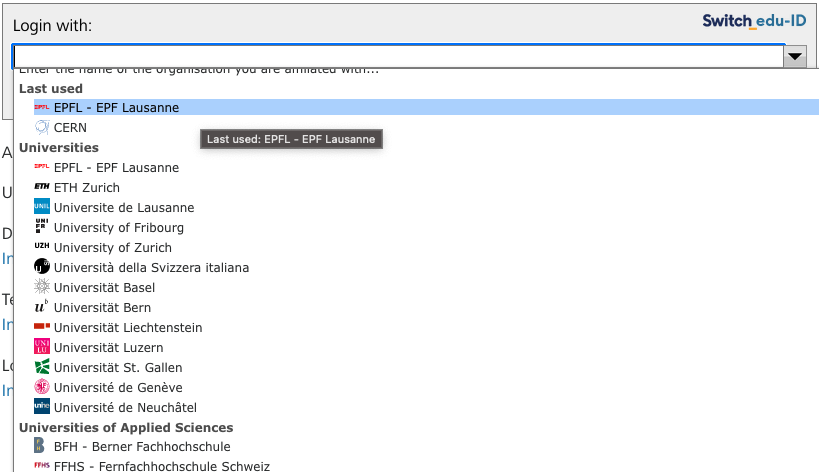Click the ETH Zurich logo icon
The image size is (819, 472).
(42, 188)
